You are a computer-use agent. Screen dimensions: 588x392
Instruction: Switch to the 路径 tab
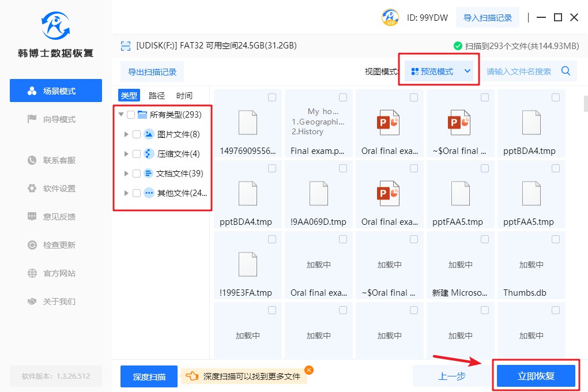point(157,95)
